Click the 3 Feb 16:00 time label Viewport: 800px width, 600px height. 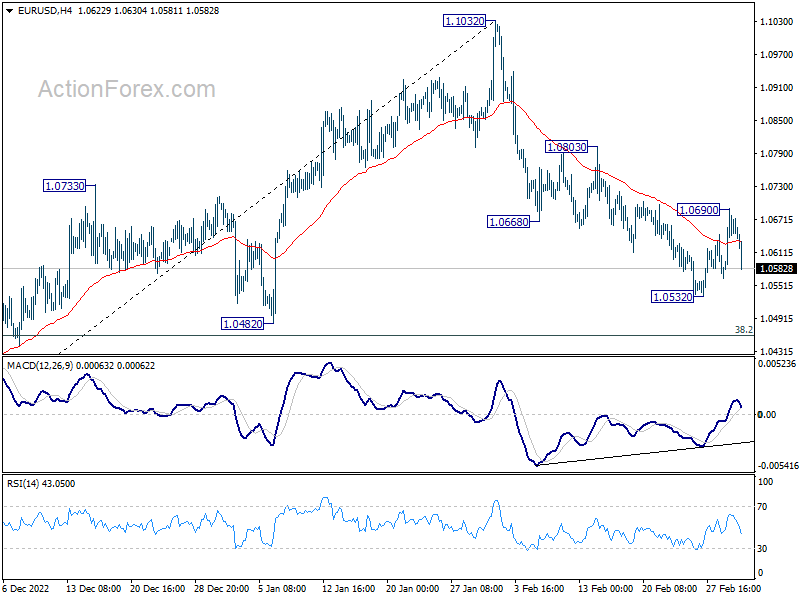click(539, 589)
